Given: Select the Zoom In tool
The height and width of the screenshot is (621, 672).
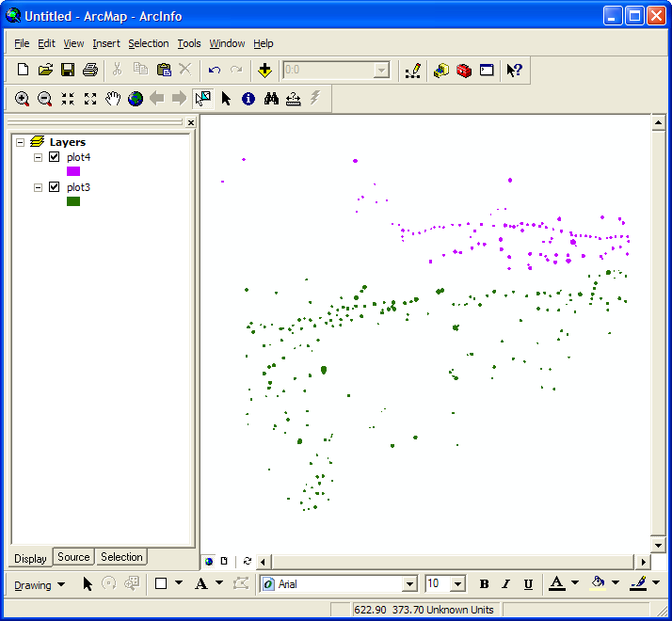Looking at the screenshot, I should click(22, 99).
